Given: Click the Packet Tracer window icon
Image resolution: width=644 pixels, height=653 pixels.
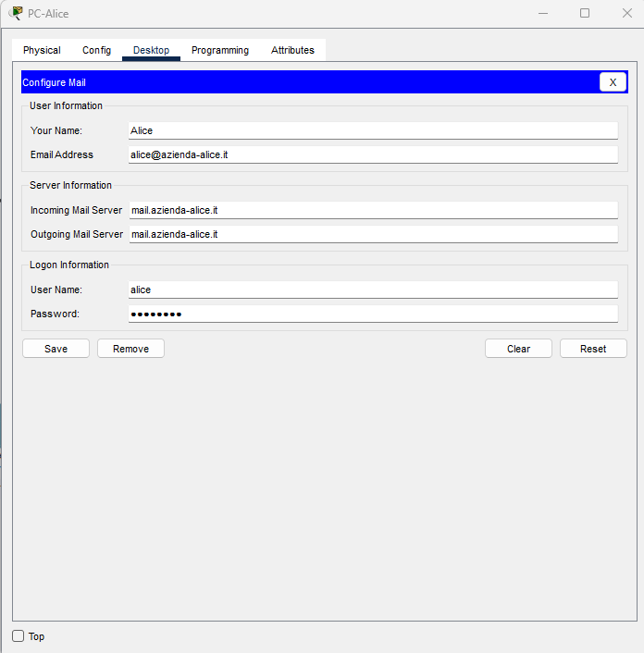Looking at the screenshot, I should (x=16, y=13).
